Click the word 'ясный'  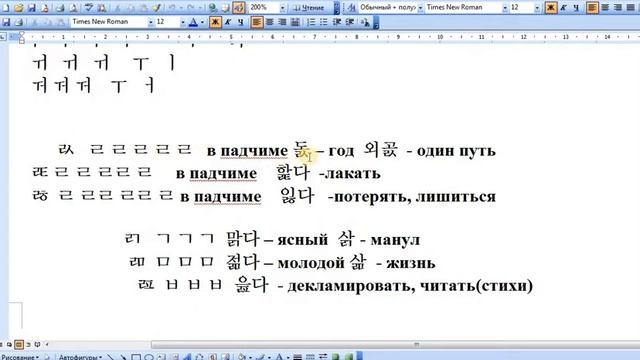point(302,240)
